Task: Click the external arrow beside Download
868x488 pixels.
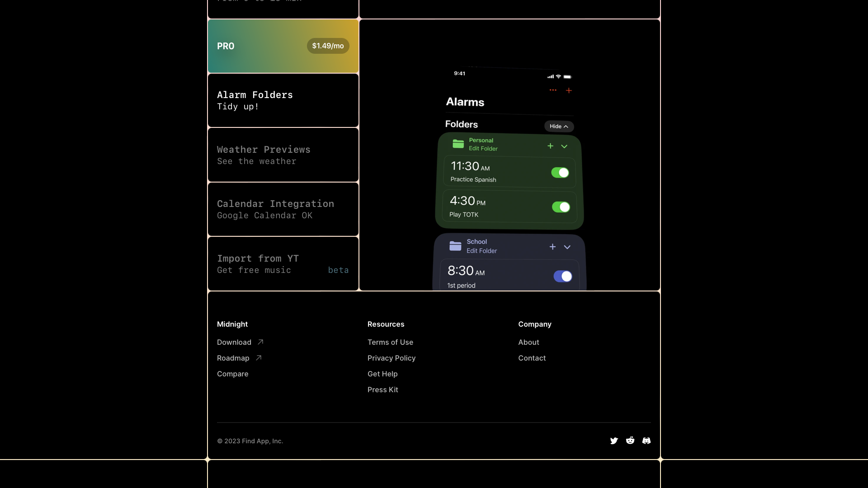Action: pyautogui.click(x=260, y=342)
